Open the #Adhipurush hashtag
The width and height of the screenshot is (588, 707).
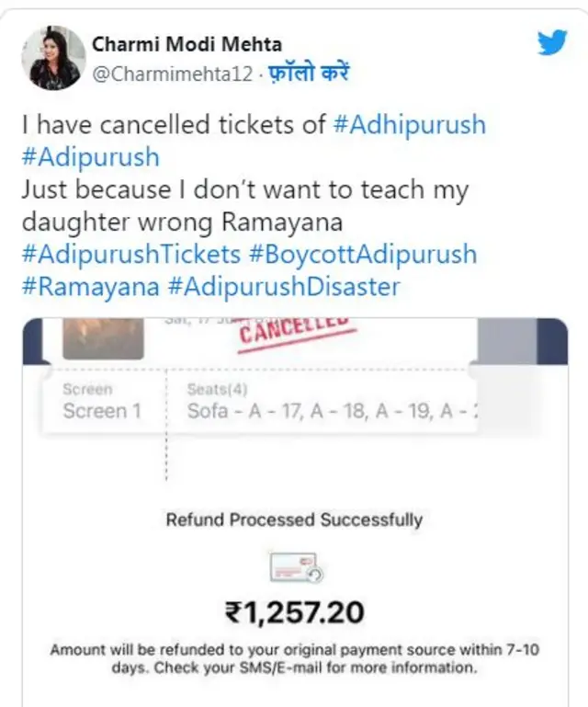coord(407,125)
